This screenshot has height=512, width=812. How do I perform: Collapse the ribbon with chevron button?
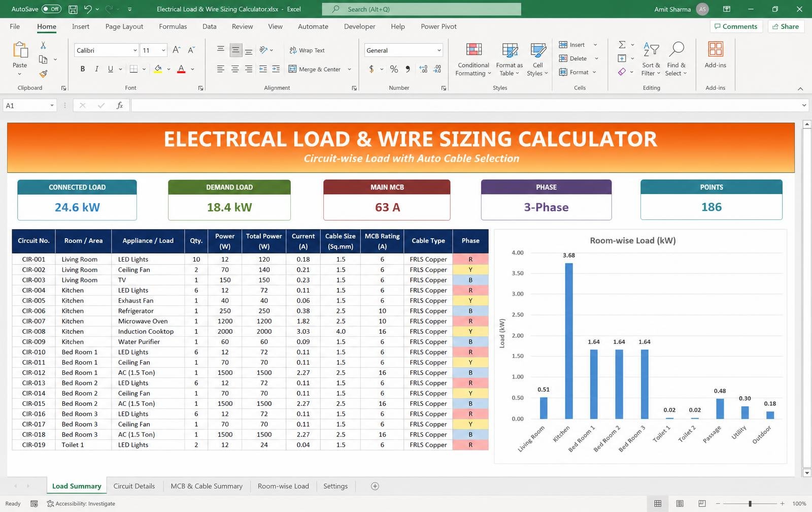[800, 88]
